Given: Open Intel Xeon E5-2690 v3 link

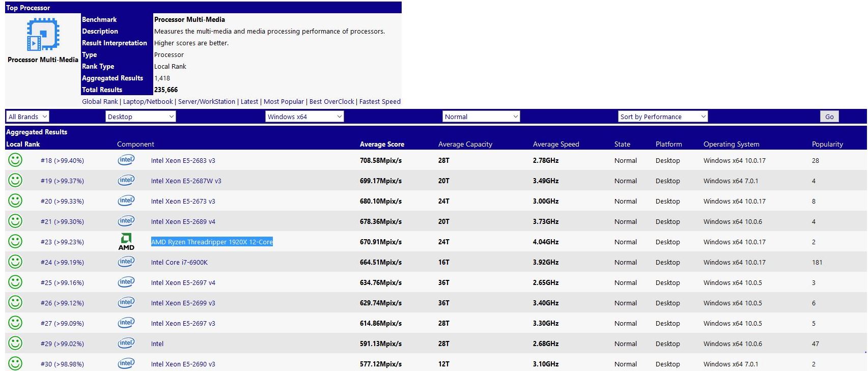Looking at the screenshot, I should click(x=183, y=364).
